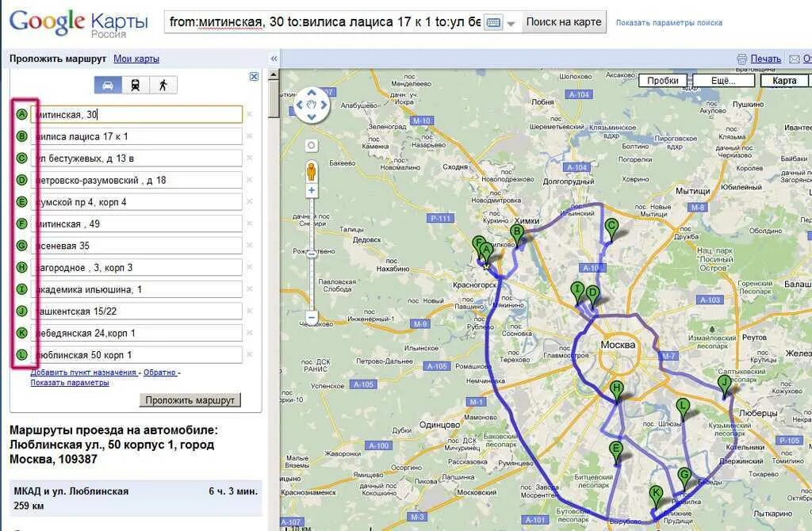Select the public transit mode icon
This screenshot has width=812, height=531.
(x=135, y=85)
